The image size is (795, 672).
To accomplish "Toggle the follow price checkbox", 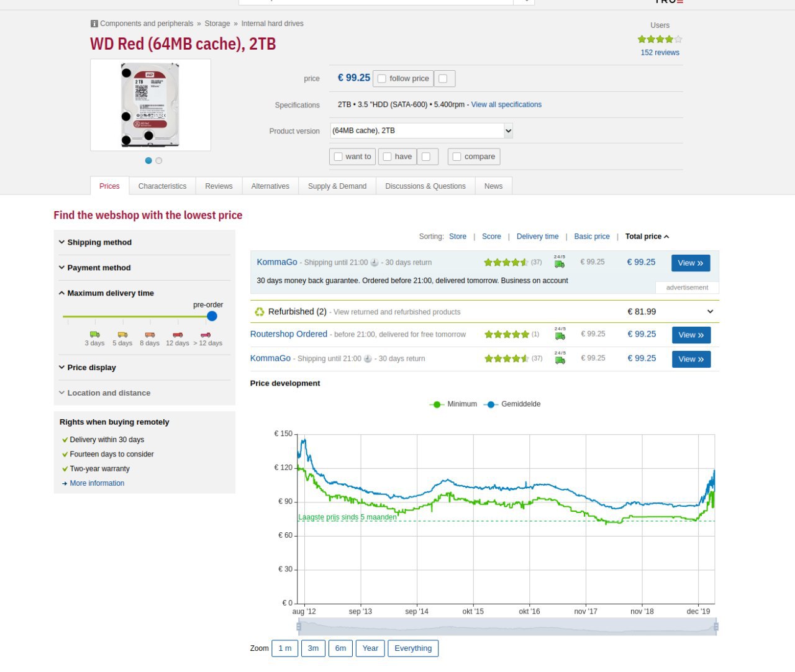I will pyautogui.click(x=383, y=78).
